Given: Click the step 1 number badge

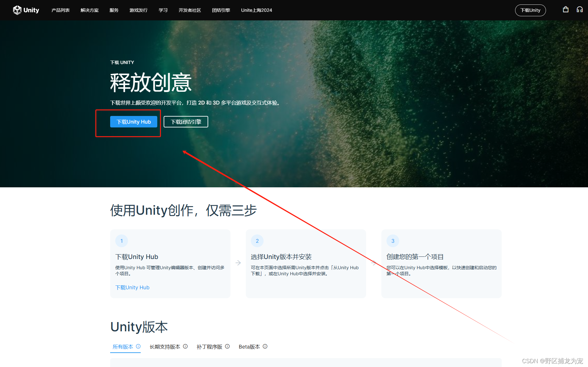Looking at the screenshot, I should pyautogui.click(x=122, y=241).
